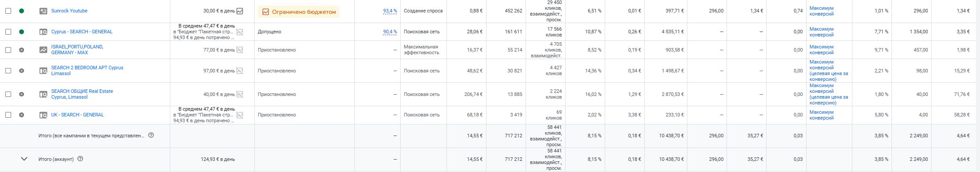Open the paused status dropdown for SEARCH ОБЩИЕ Real Estate
980x172 pixels.
pyautogui.click(x=21, y=94)
